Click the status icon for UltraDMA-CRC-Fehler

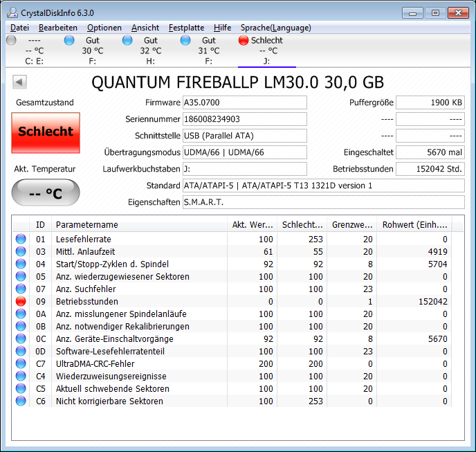pos(21,363)
